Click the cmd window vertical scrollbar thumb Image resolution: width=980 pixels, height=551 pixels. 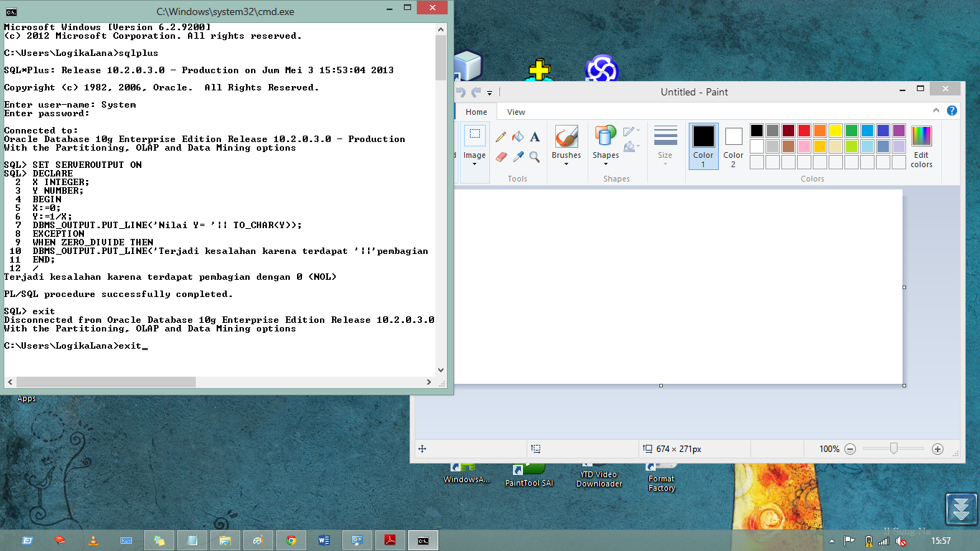pos(440,58)
